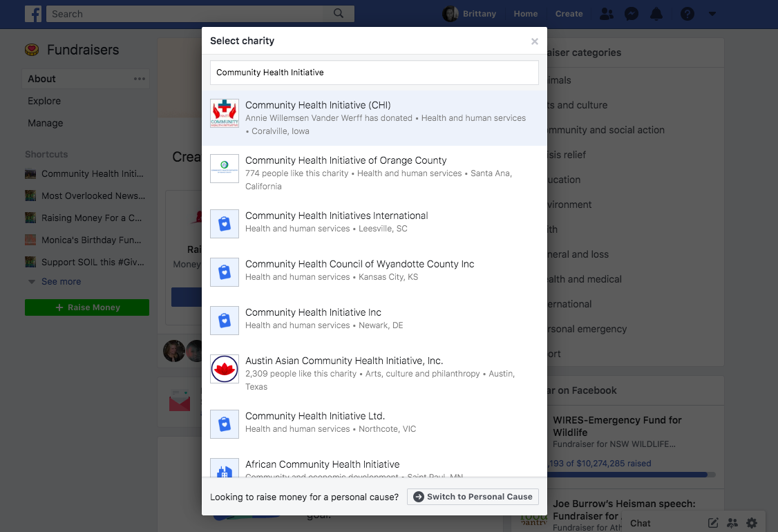Open WIRES-Emergency Fund for Wildlife fundraiser
The image size is (778, 532).
click(x=617, y=426)
